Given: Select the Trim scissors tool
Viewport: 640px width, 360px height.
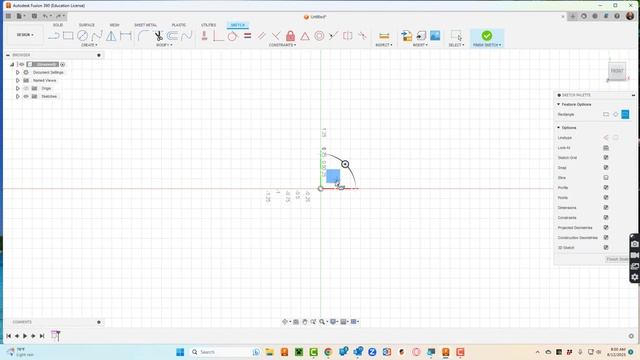Looking at the screenshot, I should coord(158,36).
